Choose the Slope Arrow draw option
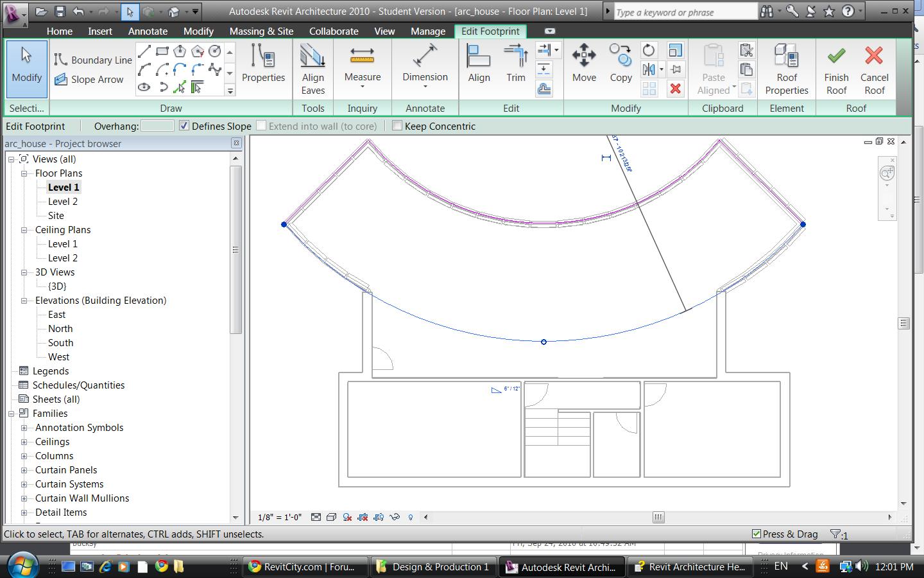 (x=90, y=80)
